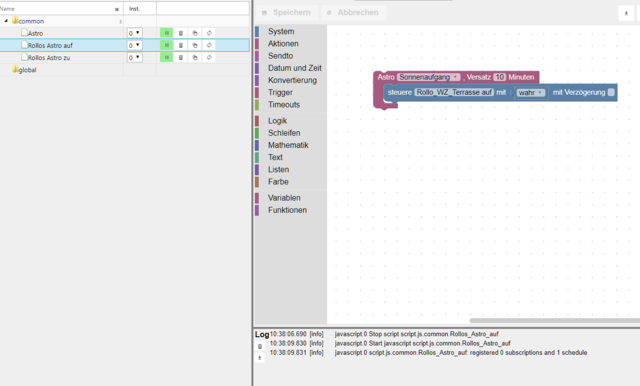640x386 pixels.
Task: Click the upload arrow icon in the editor toolbar
Action: (626, 13)
